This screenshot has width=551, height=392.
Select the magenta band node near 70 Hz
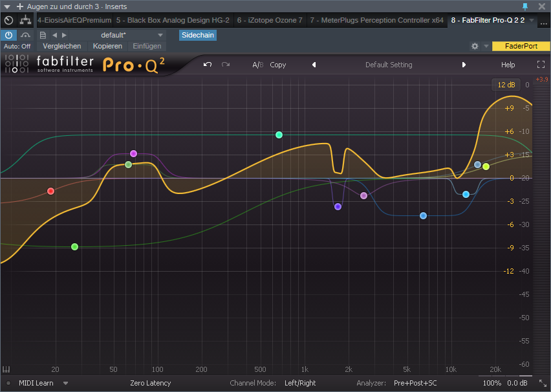point(133,154)
